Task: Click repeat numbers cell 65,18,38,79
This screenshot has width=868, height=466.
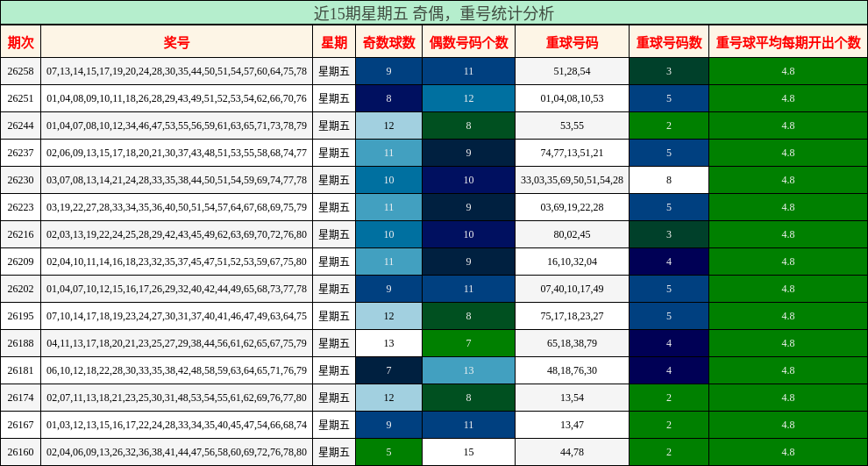Action: (572, 342)
